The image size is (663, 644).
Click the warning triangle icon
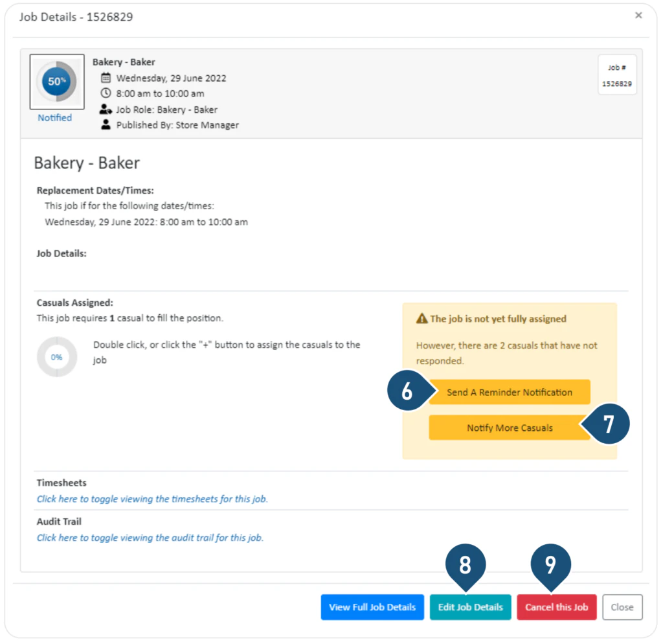pos(421,319)
